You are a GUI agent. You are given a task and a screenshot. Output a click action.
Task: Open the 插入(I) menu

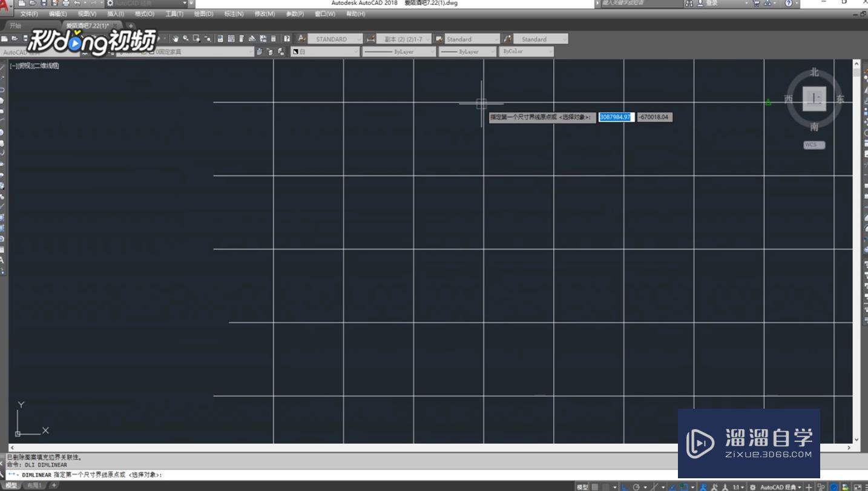click(116, 13)
